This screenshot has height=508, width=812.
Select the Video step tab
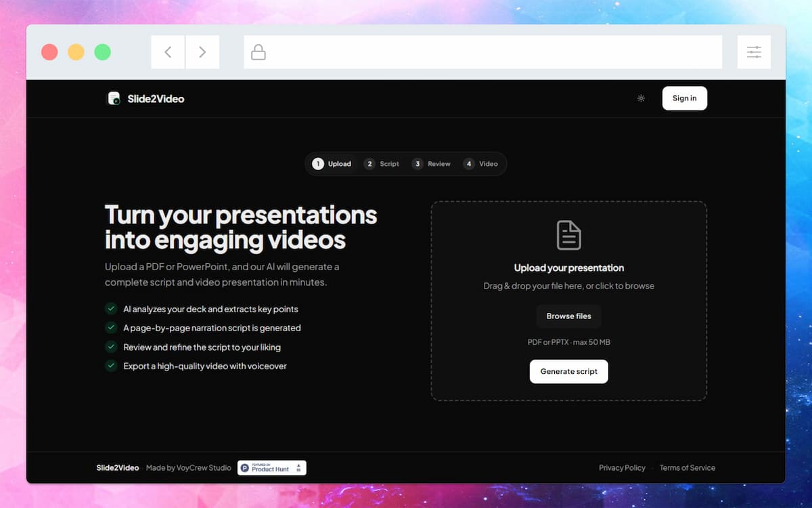click(481, 164)
